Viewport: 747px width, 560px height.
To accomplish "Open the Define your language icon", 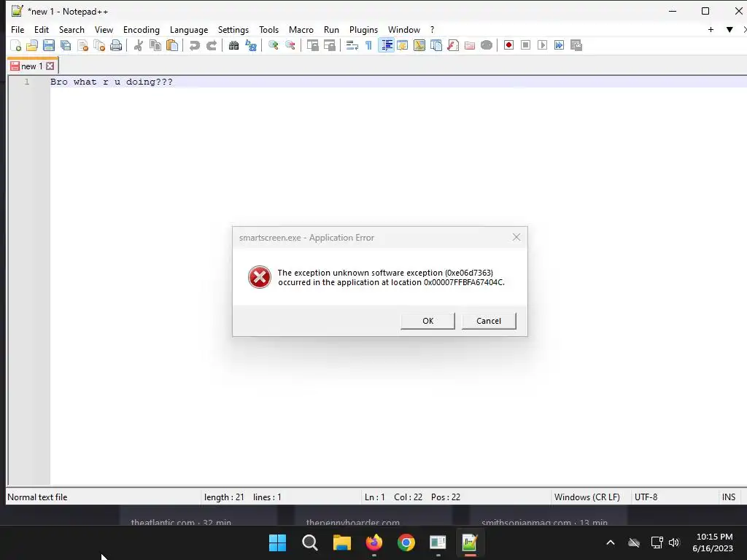I will click(x=403, y=45).
